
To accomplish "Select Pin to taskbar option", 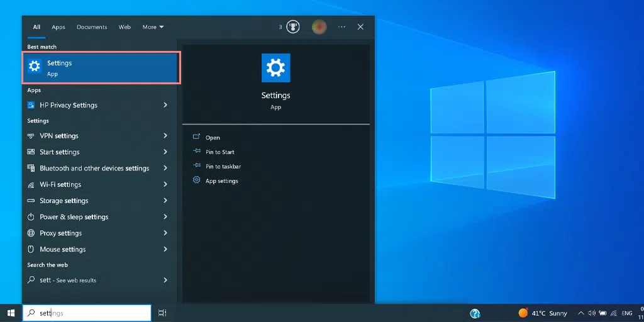I will [x=223, y=167].
